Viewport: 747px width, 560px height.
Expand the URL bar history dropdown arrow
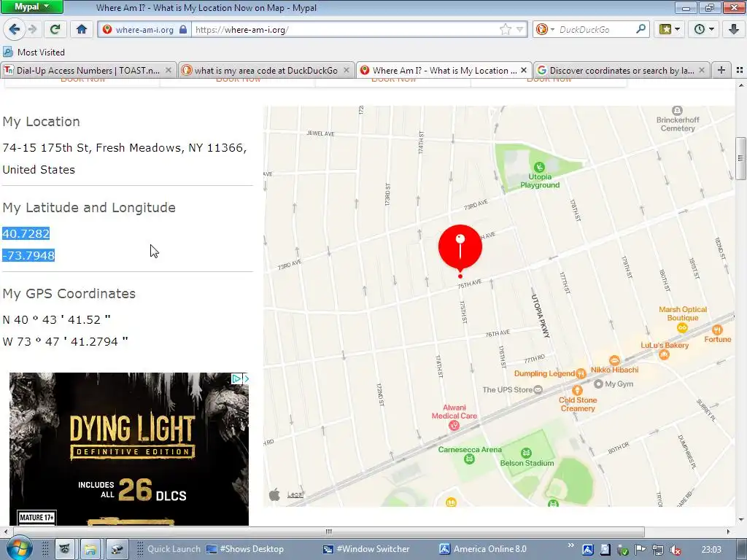(519, 29)
